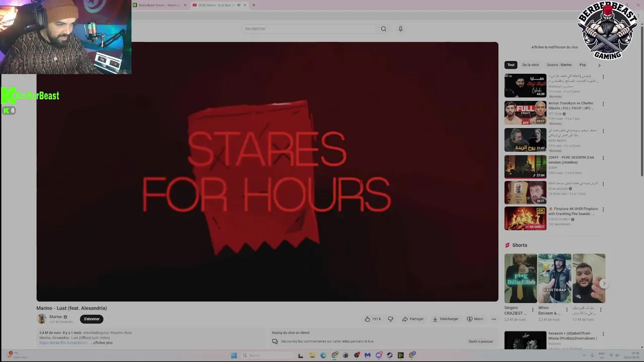Open the Steam icon in taskbar
Screen dimensions: 644x362
coord(389,355)
